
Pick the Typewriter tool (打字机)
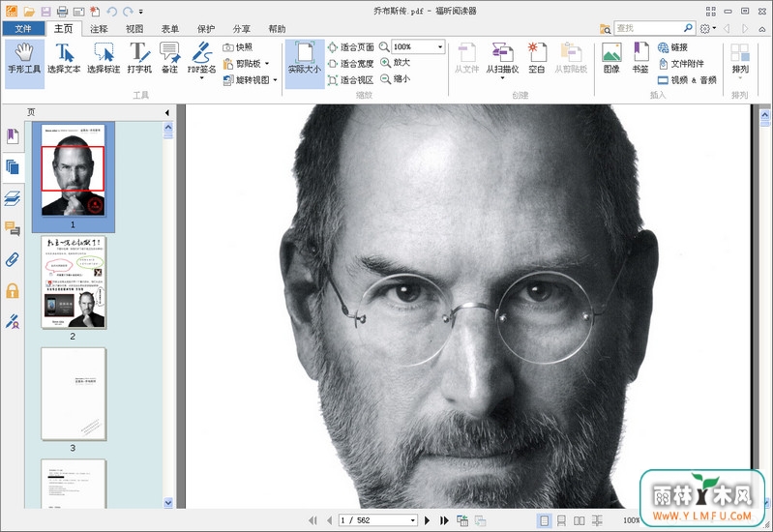pyautogui.click(x=139, y=59)
